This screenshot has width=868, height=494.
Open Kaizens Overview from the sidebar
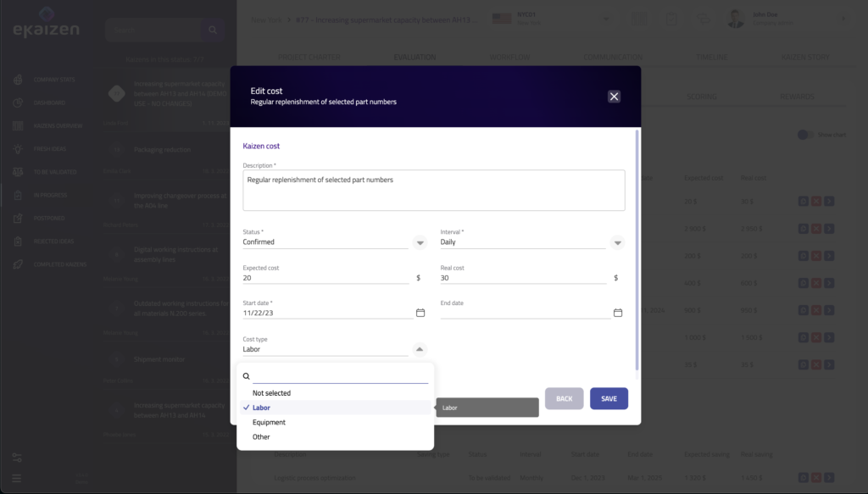click(x=17, y=125)
